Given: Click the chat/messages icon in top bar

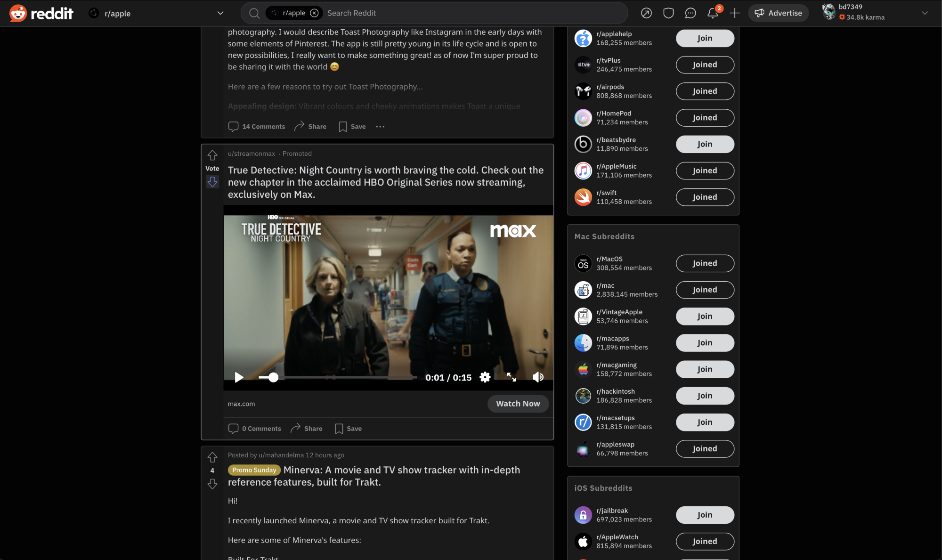Looking at the screenshot, I should click(690, 13).
